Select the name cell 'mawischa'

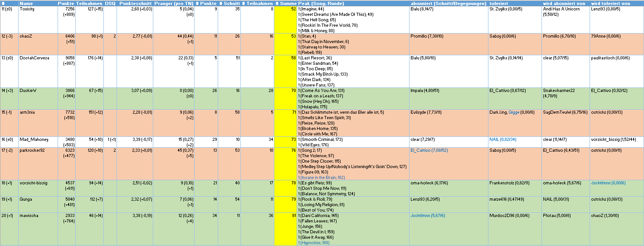38,229
